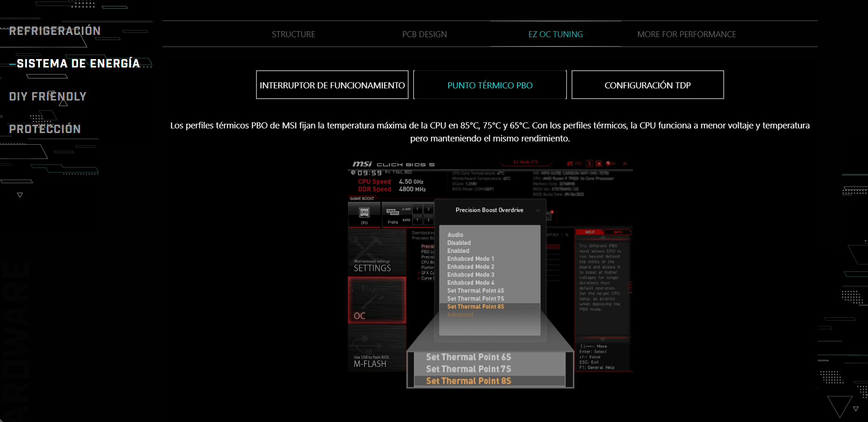This screenshot has width=868, height=422.
Task: Click the MSI logo in the BIOS image
Action: (x=362, y=164)
